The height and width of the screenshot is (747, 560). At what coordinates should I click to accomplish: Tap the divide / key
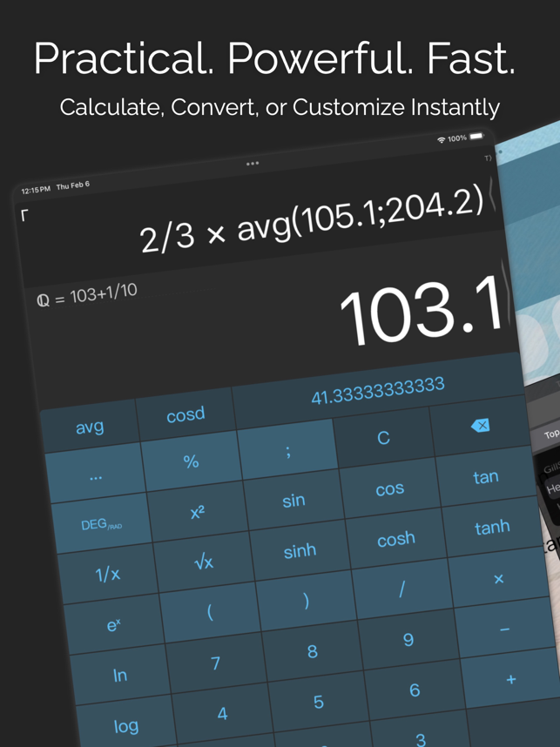coord(402,589)
